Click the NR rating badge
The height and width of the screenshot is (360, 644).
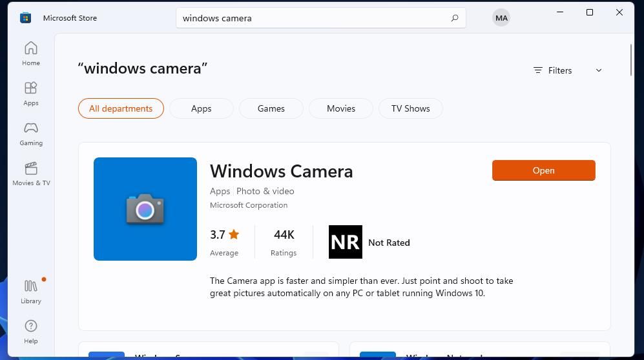[346, 242]
